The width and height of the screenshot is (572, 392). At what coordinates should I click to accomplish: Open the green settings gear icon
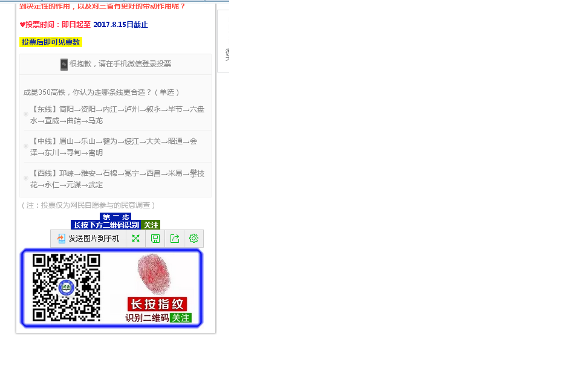193,239
